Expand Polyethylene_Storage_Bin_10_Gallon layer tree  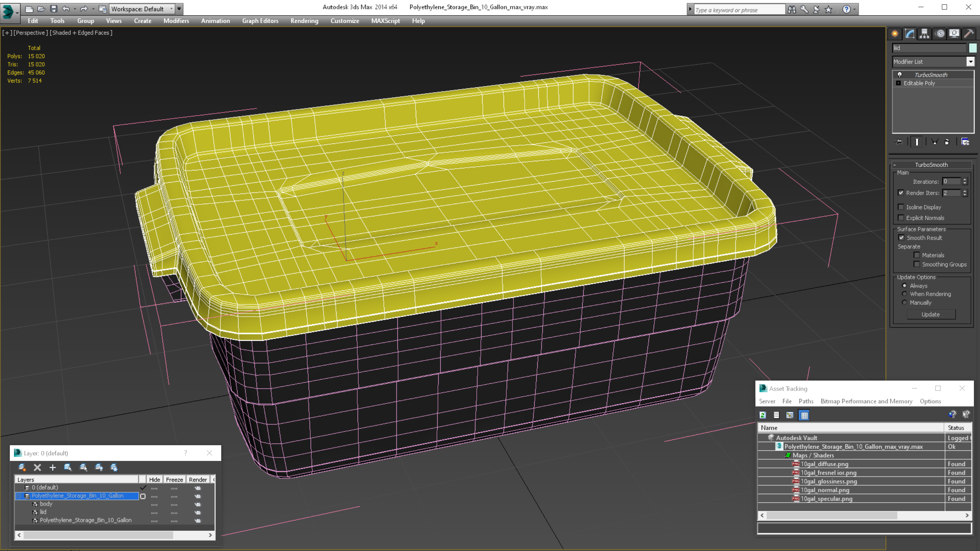pos(18,496)
